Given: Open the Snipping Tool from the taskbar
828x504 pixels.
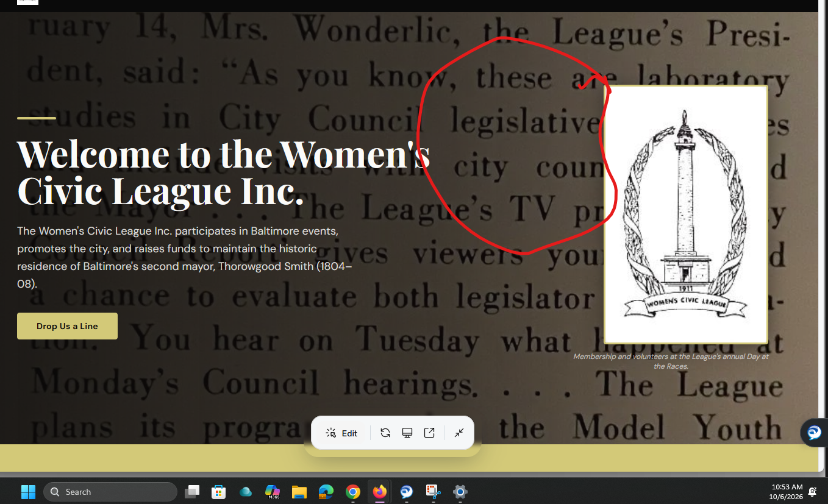Looking at the screenshot, I should click(x=434, y=492).
